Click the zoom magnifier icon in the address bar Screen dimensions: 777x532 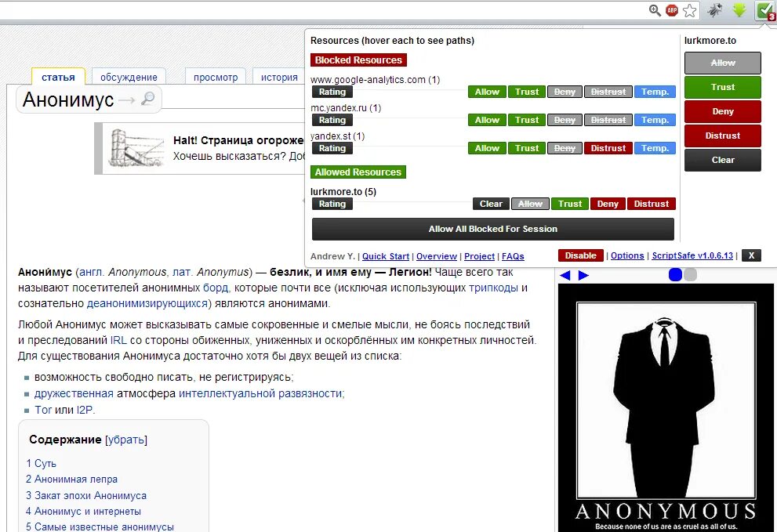(x=654, y=10)
